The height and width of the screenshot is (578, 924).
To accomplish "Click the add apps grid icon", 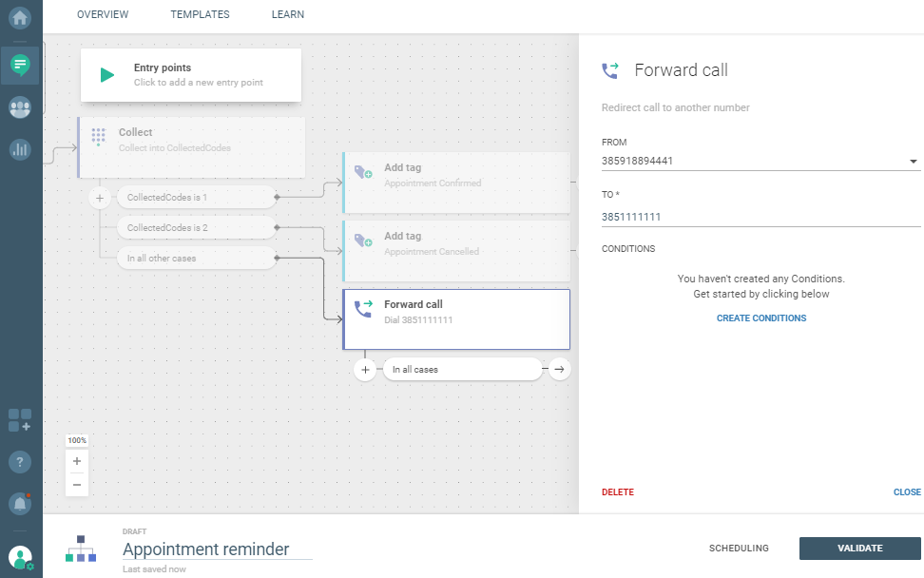I will (x=20, y=420).
